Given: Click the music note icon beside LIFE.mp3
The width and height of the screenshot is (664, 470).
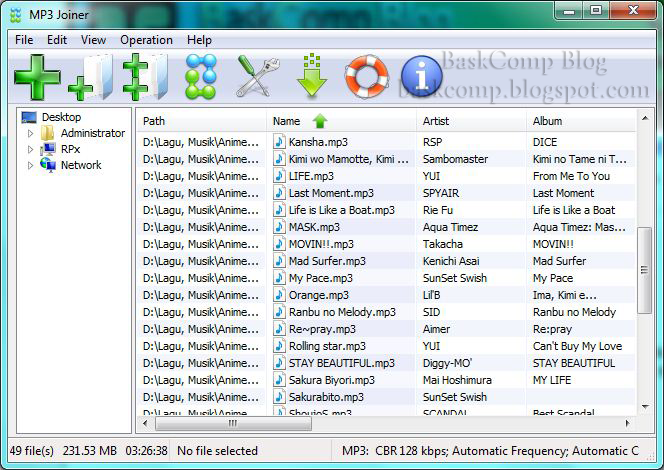Looking at the screenshot, I should tap(279, 176).
